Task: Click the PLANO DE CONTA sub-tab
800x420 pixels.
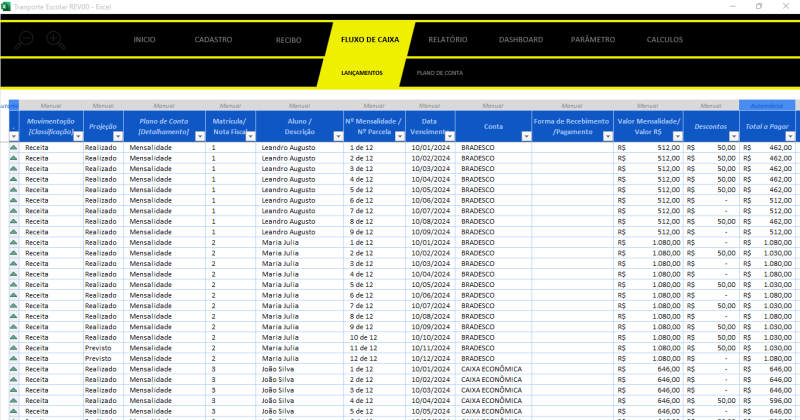Action: tap(439, 73)
